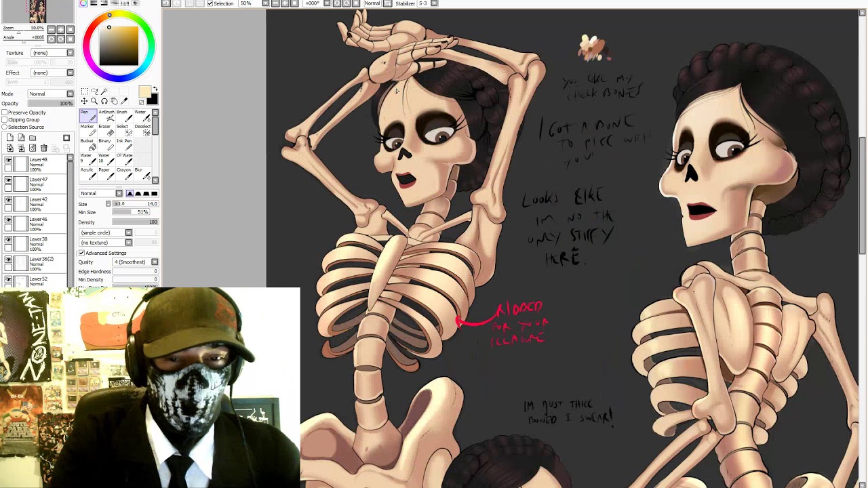Swap foreground and background colors
This screenshot has width=868, height=488.
pyautogui.click(x=155, y=88)
